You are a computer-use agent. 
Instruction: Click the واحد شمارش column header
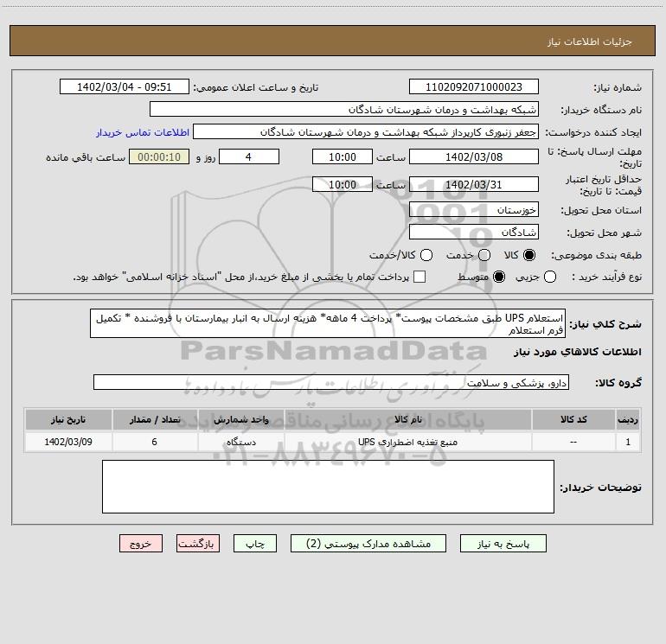click(x=240, y=419)
